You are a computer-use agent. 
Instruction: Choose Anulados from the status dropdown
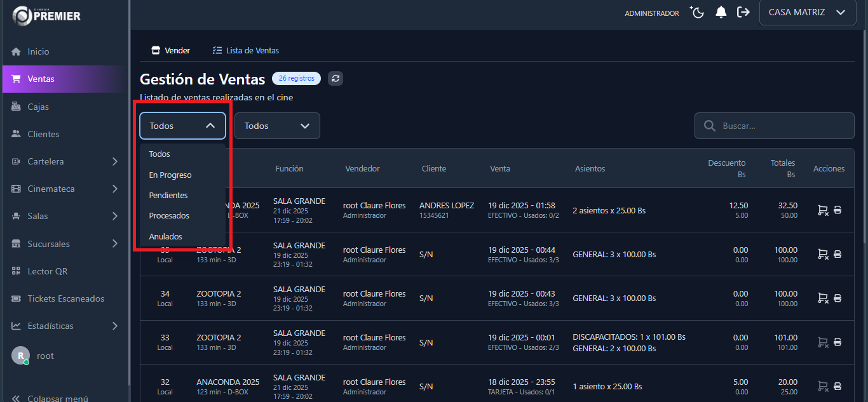pyautogui.click(x=165, y=236)
